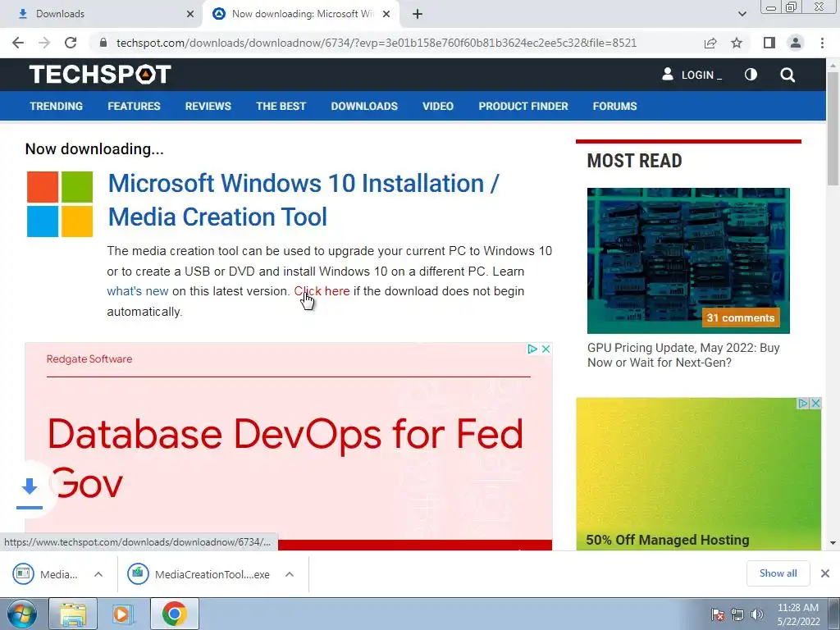Click the vertical scrollbar thumb
Viewport: 840px width, 630px height.
pos(833,127)
